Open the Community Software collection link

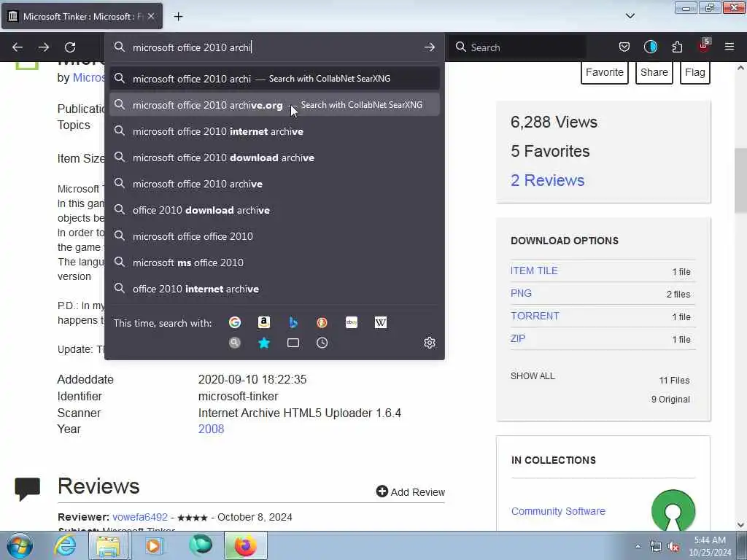click(x=558, y=511)
